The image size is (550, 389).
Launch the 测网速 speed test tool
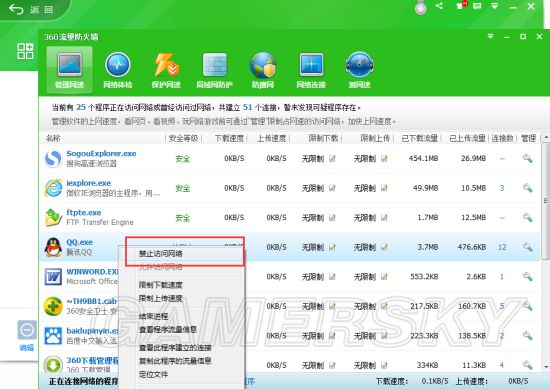[x=360, y=70]
